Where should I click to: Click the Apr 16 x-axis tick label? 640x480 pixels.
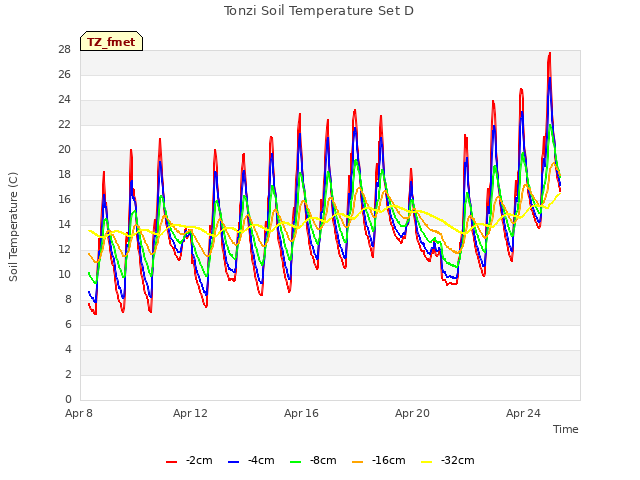(x=301, y=413)
